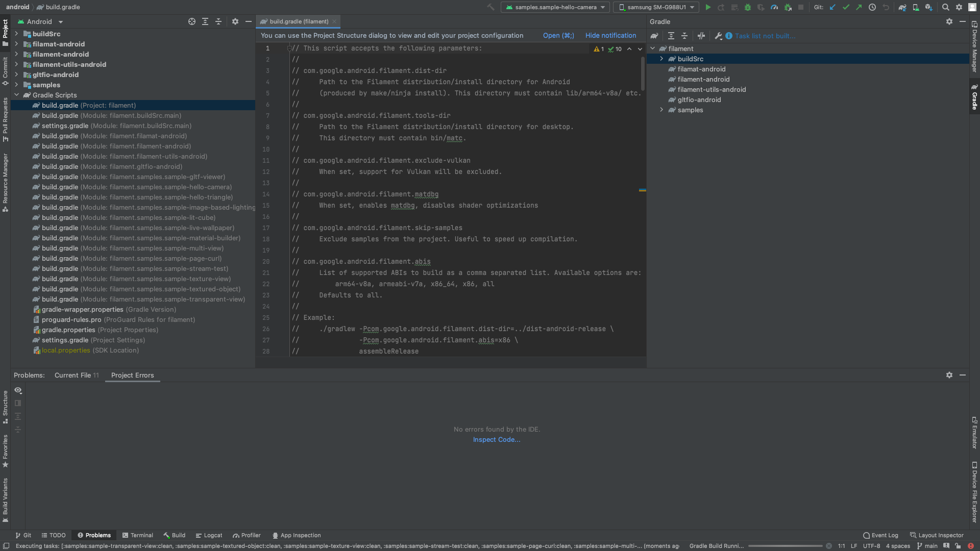
Task: Hide notification about Project Structure
Action: tap(610, 35)
